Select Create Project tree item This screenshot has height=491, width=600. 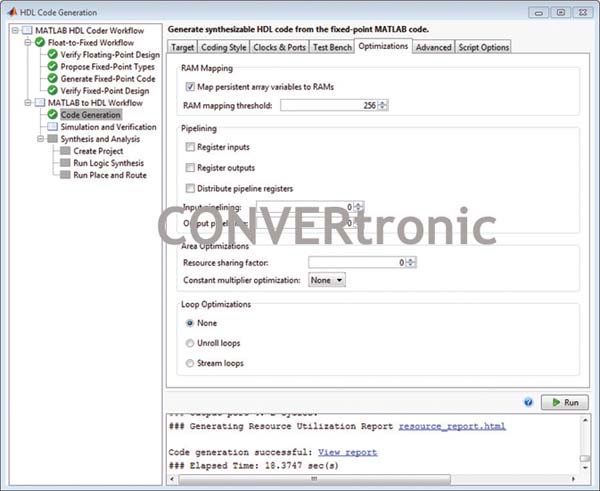click(98, 151)
